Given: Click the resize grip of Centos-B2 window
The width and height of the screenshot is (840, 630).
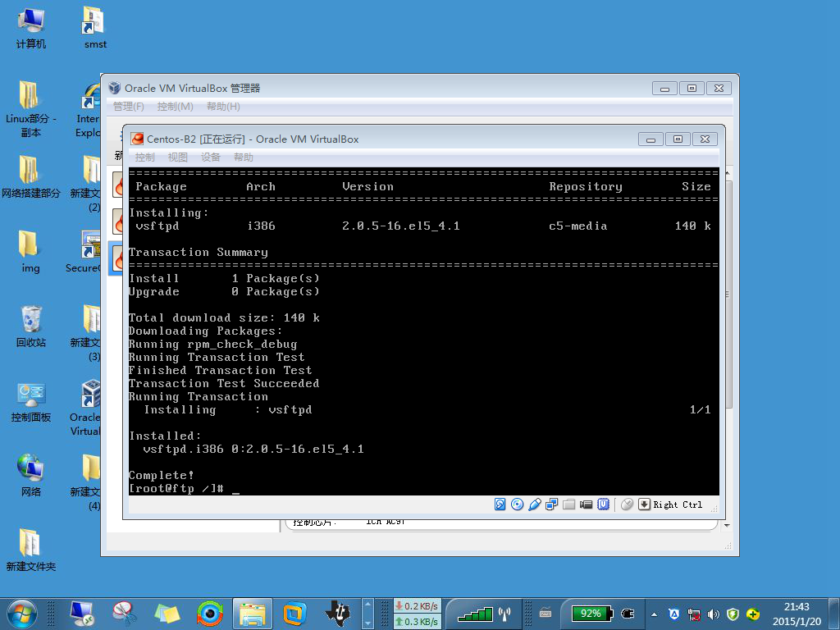Looking at the screenshot, I should pos(714,509).
